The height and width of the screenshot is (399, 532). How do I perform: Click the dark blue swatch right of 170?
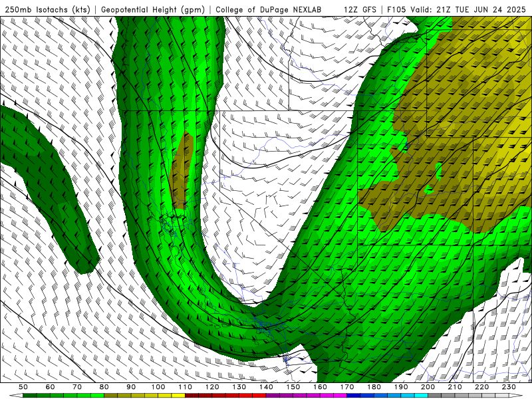pos(354,396)
